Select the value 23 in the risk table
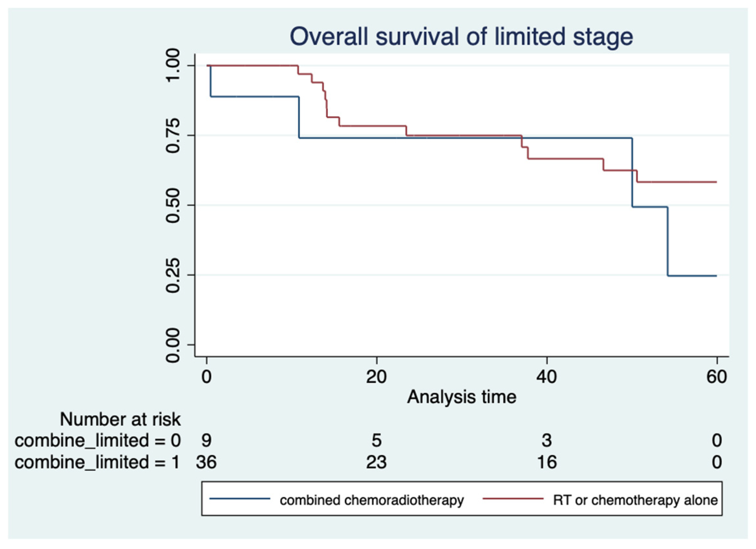756x549 pixels. [x=376, y=462]
